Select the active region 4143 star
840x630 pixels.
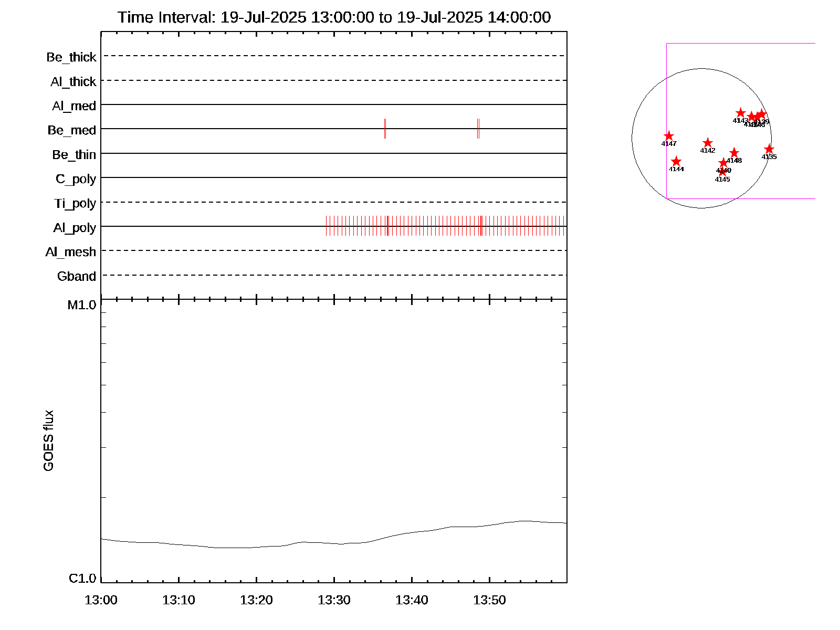(740, 113)
